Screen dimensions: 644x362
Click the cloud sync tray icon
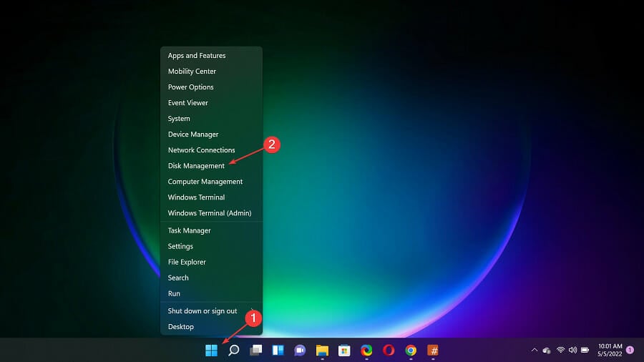pos(547,350)
